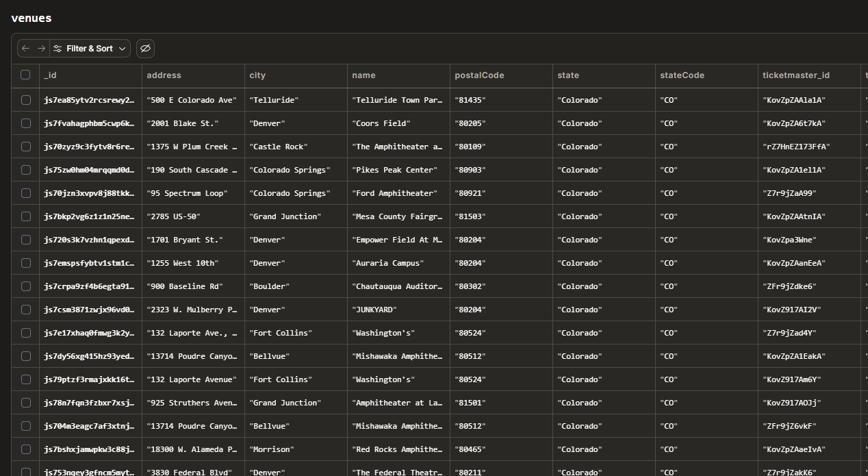Screen dimensions: 868x476
Task: Click the city column header
Action: coord(296,75)
